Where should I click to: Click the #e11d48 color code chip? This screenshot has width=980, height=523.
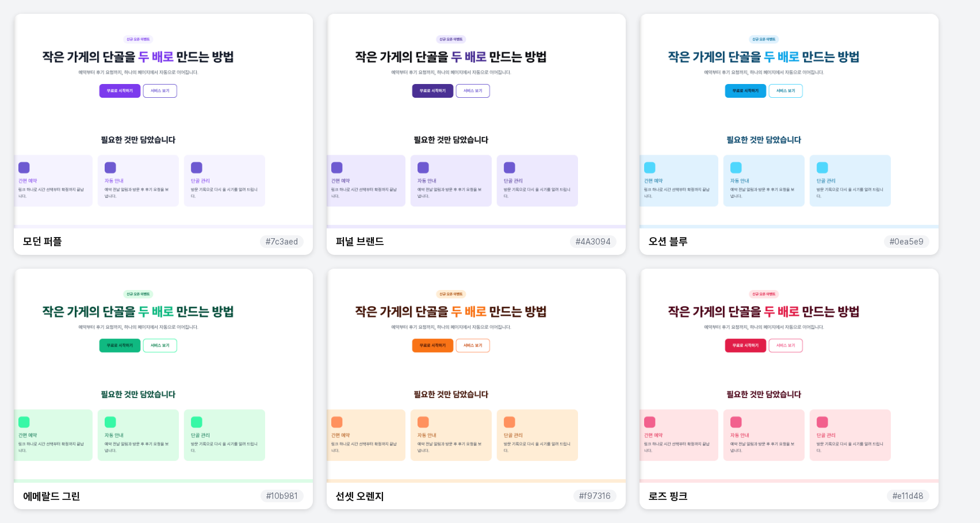tap(908, 496)
